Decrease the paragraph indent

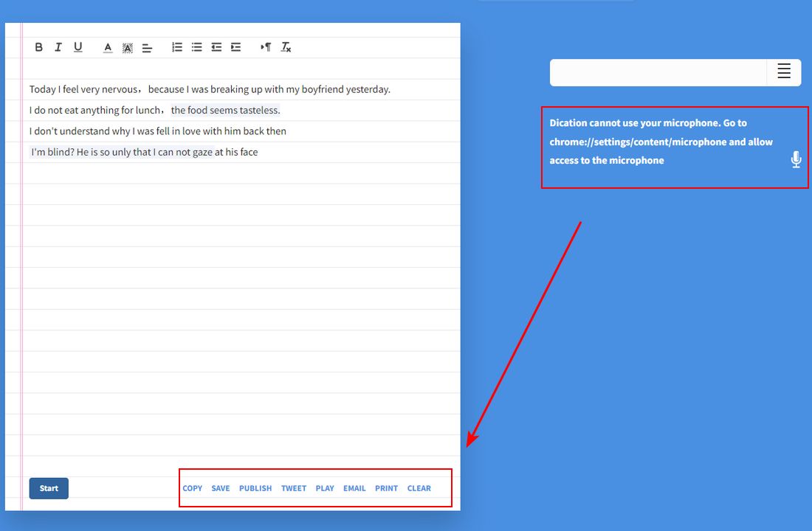[x=216, y=47]
